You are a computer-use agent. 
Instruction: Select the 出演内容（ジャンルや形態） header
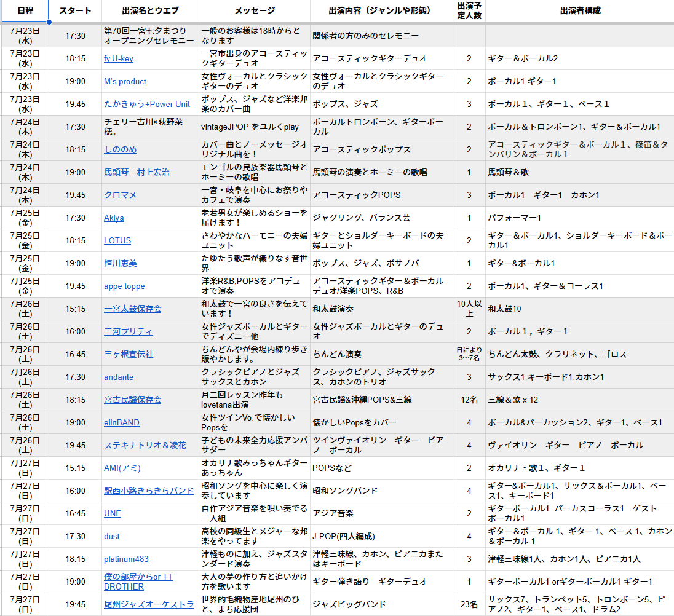(381, 10)
